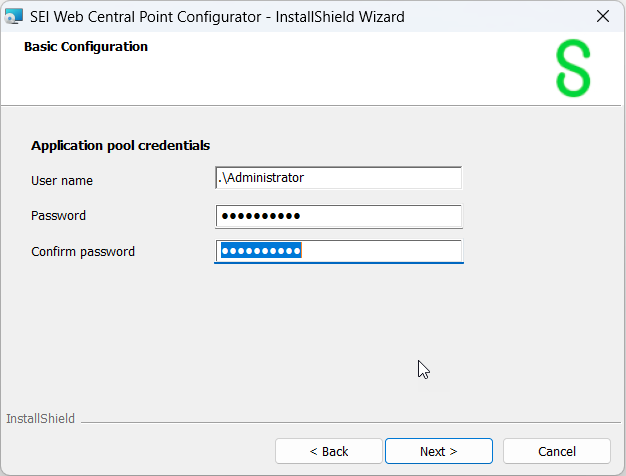The image size is (626, 476).
Task: Click the "Confirm password" label
Action: click(x=83, y=252)
